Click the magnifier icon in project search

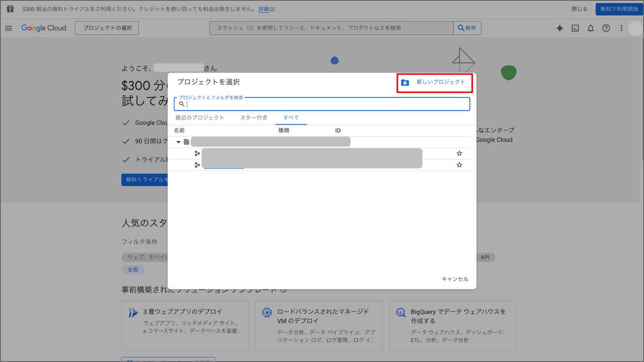[182, 104]
